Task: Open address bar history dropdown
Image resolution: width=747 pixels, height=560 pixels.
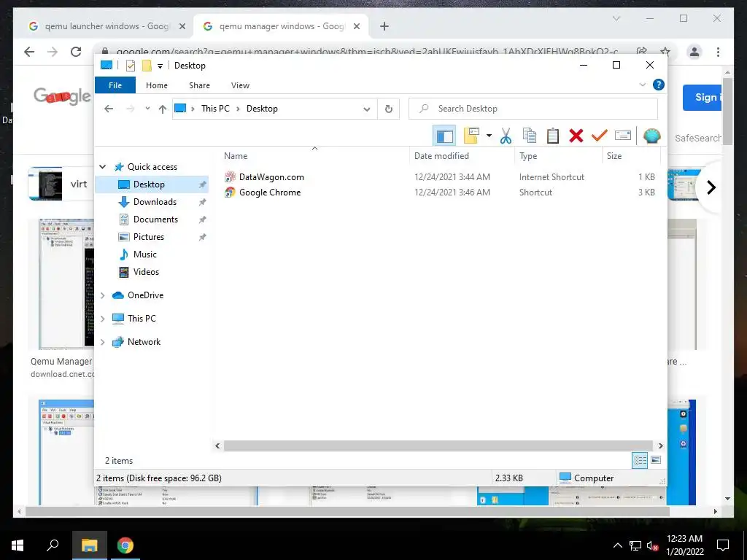Action: (x=367, y=109)
